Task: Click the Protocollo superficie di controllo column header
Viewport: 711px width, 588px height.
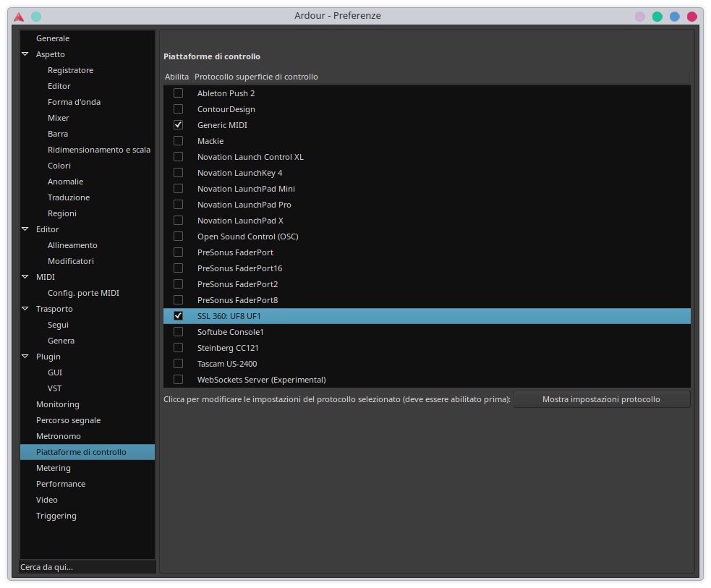Action: [x=257, y=77]
